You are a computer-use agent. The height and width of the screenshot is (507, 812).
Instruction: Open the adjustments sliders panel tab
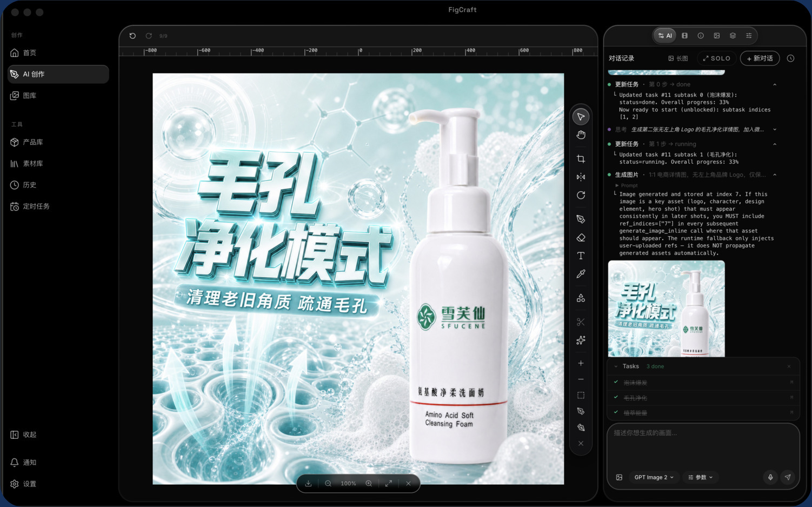click(749, 36)
